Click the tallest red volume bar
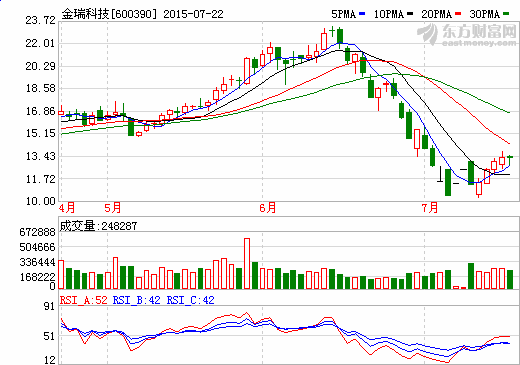Image resolution: width=520 pixels, height=365 pixels. [x=247, y=263]
